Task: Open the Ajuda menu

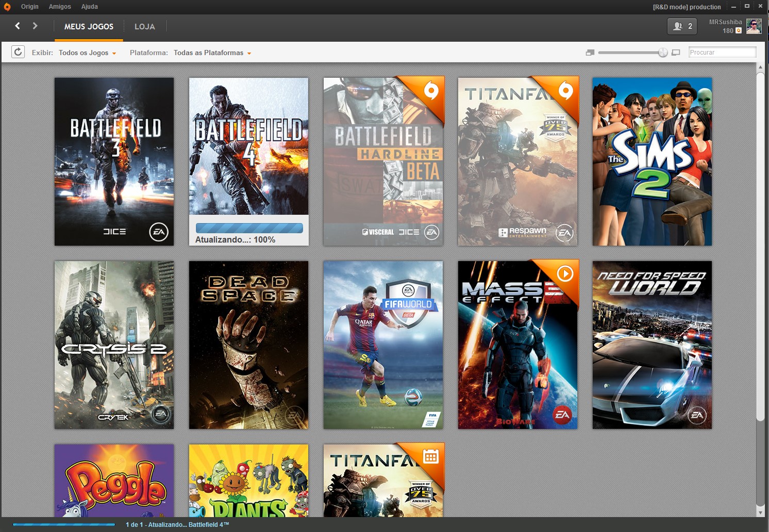Action: click(89, 7)
